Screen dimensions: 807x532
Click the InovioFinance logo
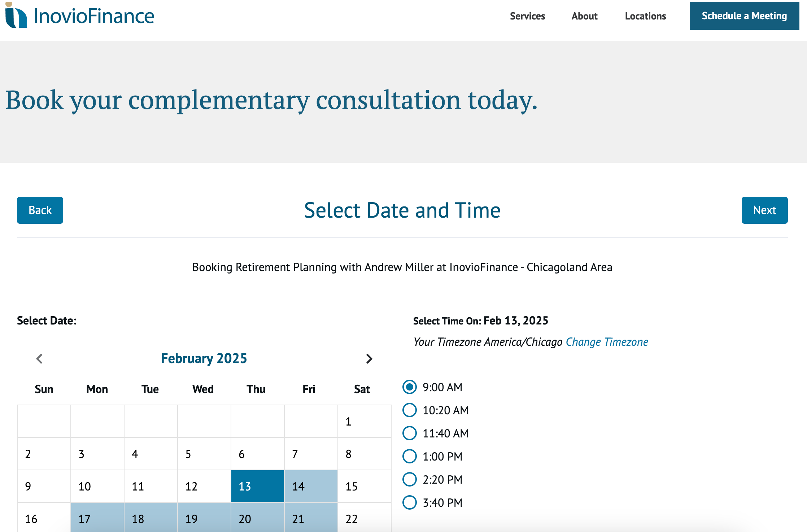click(x=79, y=16)
